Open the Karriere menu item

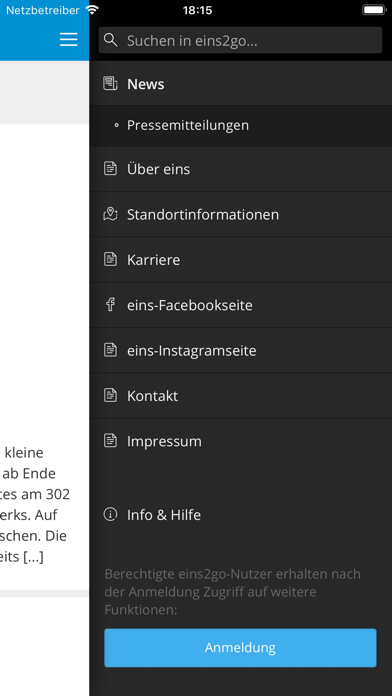[x=241, y=259]
